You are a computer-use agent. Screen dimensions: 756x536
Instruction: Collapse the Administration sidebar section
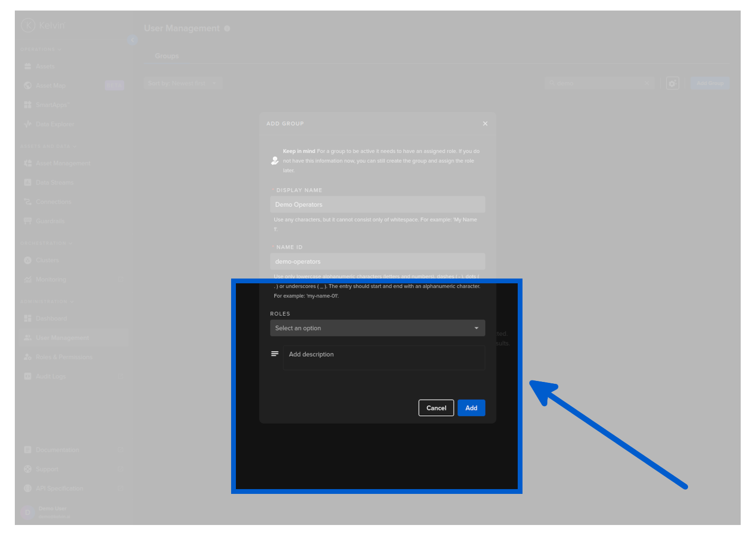[47, 301]
